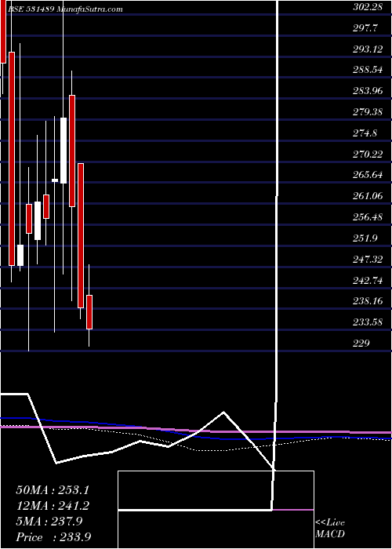Click the 265.64 price level label
The width and height of the screenshot is (392, 549).
tap(367, 175)
